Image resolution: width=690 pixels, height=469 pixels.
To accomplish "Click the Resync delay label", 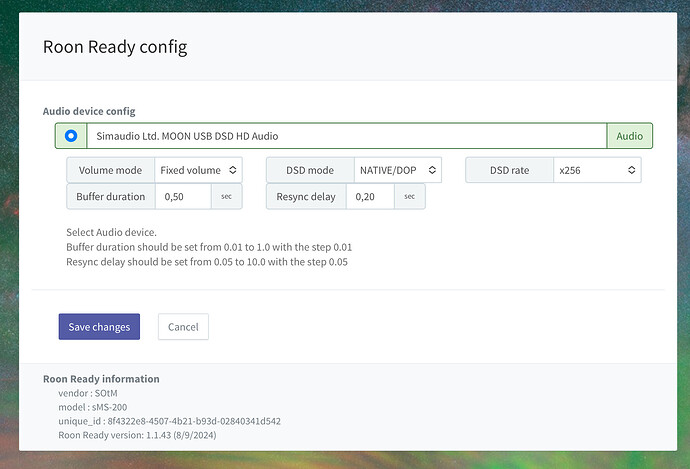I will pyautogui.click(x=306, y=197).
